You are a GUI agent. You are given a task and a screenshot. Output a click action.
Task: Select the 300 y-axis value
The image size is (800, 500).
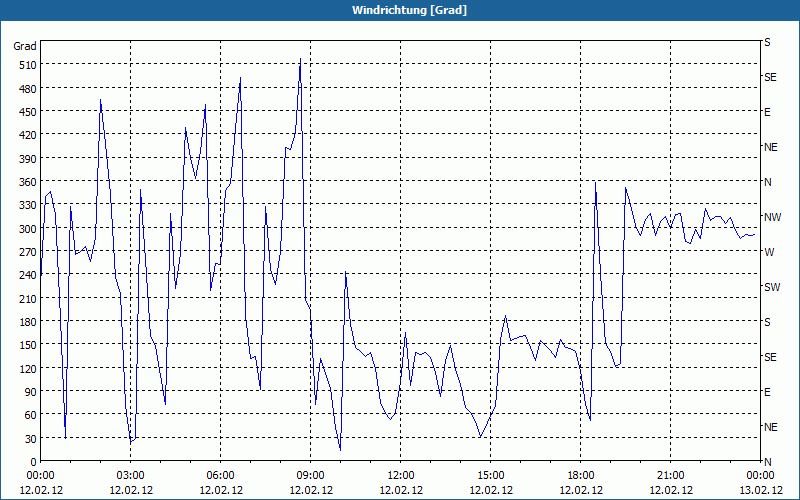tap(28, 229)
